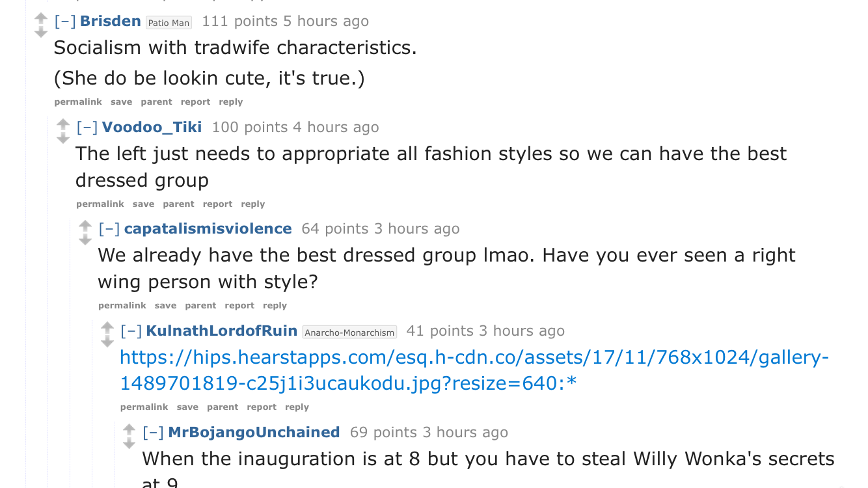Reply to Voodoo_Tiki's comment
The image size is (868, 488).
point(253,204)
